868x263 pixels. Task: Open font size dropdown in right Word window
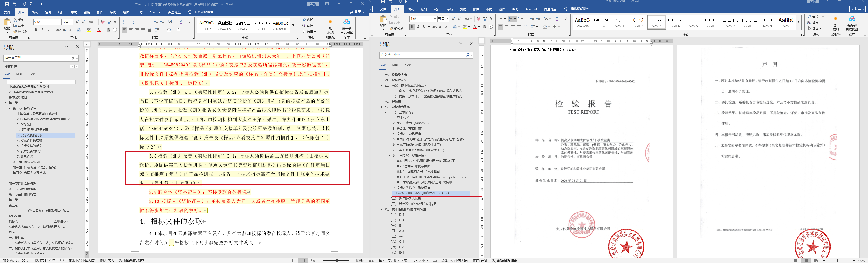tap(447, 19)
